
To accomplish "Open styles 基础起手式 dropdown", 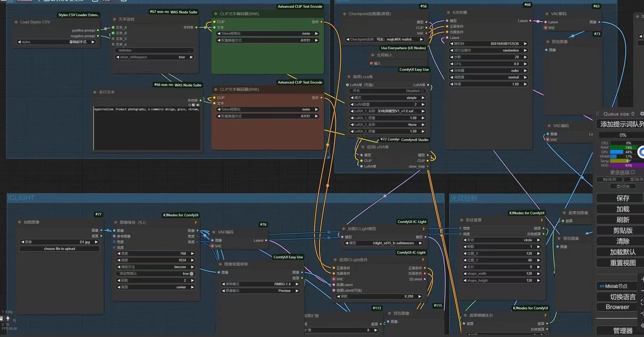I will (56, 42).
